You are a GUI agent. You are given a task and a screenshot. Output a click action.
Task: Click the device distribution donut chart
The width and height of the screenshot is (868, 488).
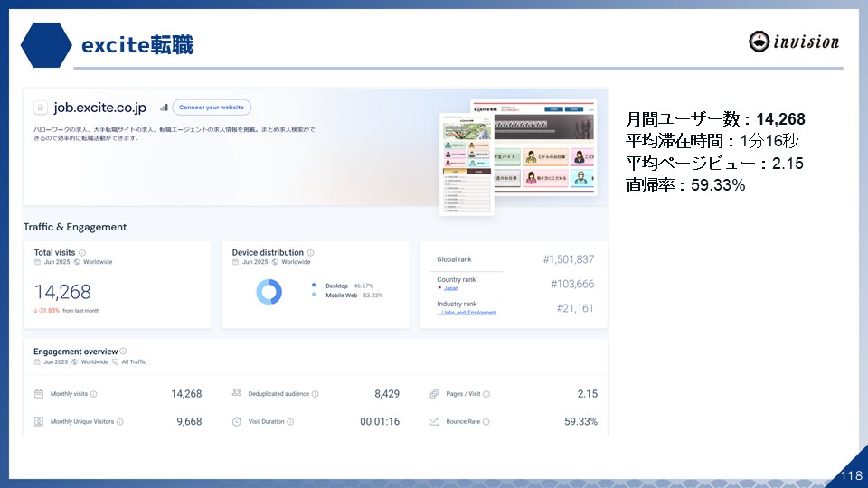click(269, 292)
